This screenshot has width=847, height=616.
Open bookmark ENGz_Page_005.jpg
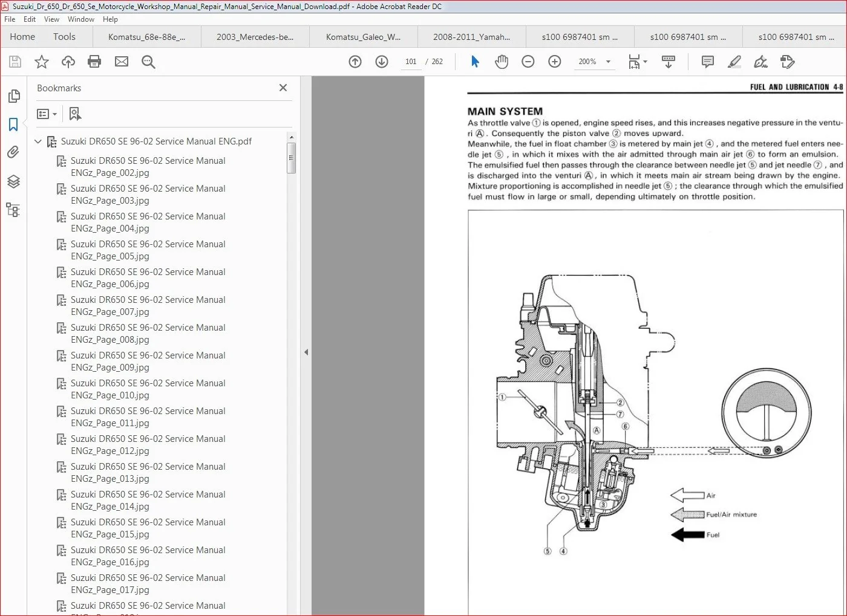pos(148,250)
